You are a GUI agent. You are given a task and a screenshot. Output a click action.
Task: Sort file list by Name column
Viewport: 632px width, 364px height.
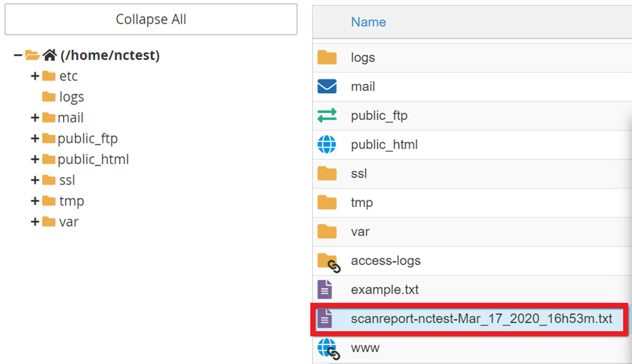pyautogui.click(x=369, y=22)
